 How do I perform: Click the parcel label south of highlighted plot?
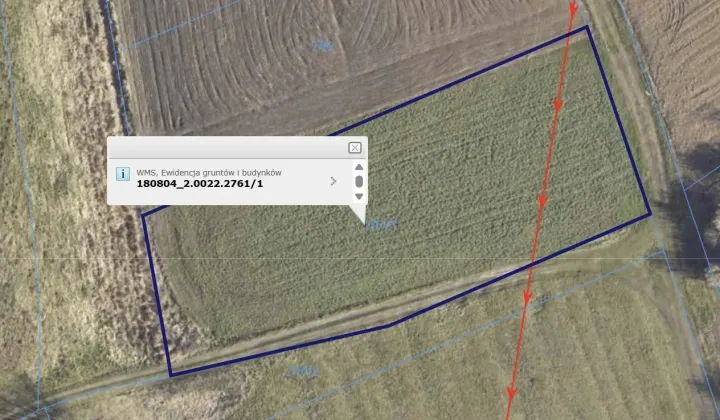click(x=302, y=371)
